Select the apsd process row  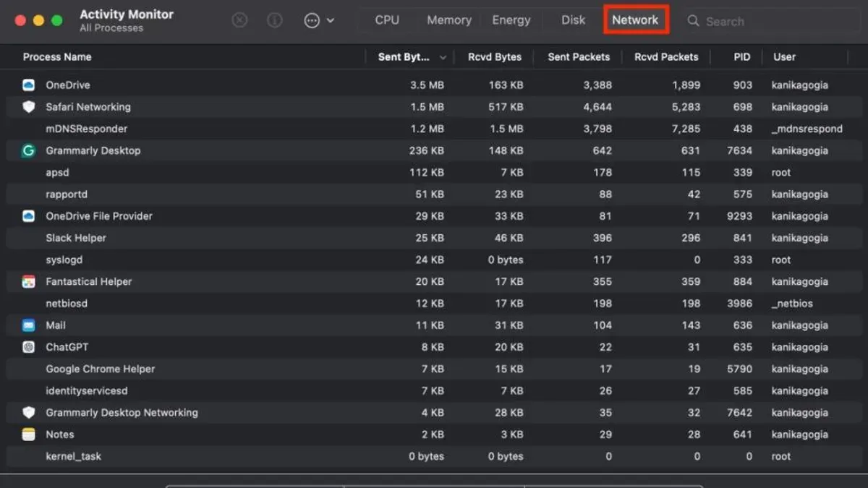point(434,173)
